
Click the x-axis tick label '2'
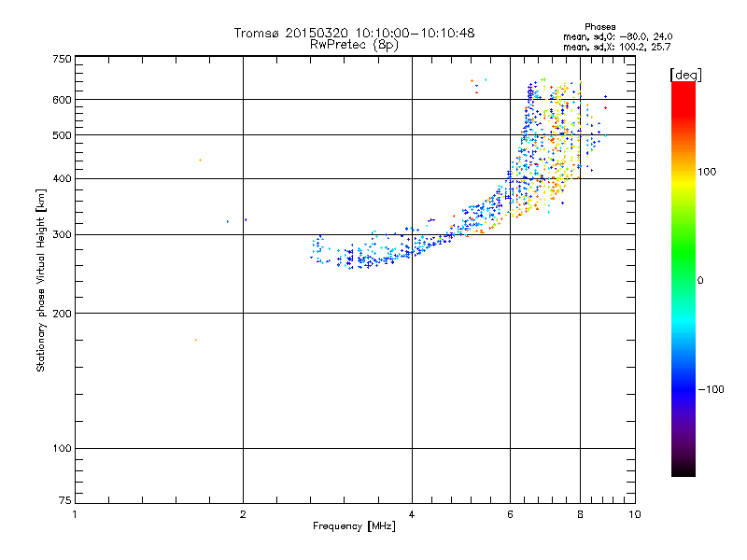[243, 514]
